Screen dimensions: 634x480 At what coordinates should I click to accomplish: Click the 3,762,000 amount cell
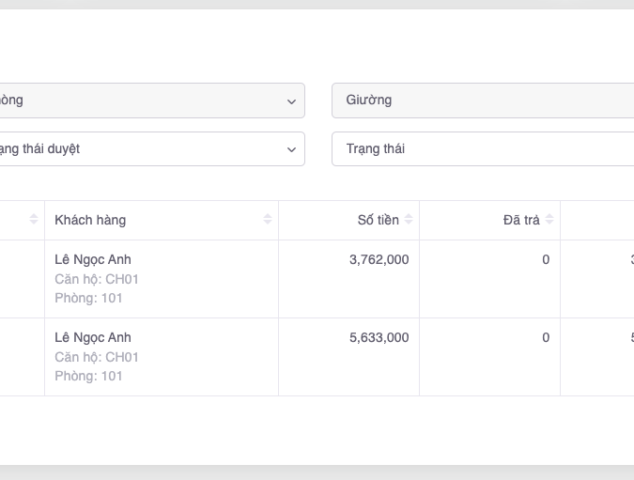pyautogui.click(x=378, y=260)
